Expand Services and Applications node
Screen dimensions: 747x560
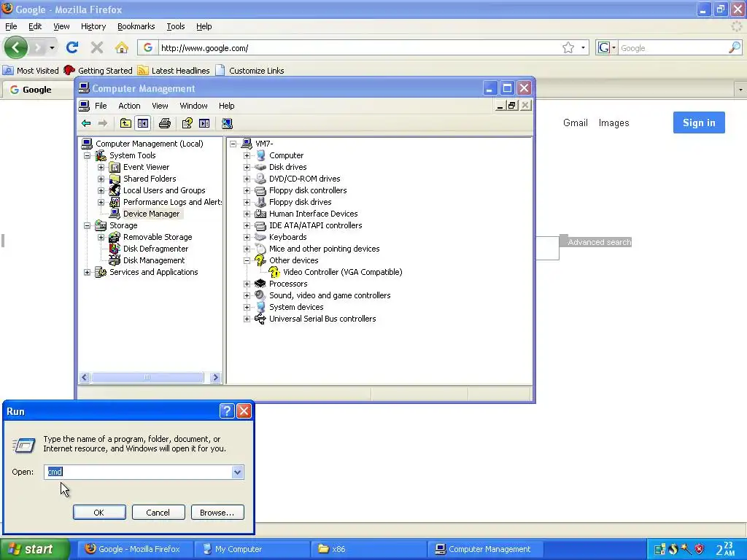[x=88, y=273]
